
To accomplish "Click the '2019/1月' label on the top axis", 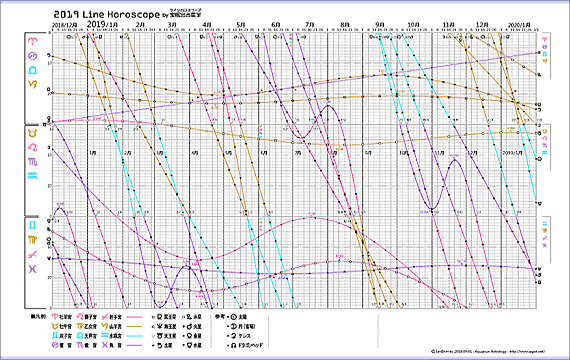I will [x=103, y=24].
